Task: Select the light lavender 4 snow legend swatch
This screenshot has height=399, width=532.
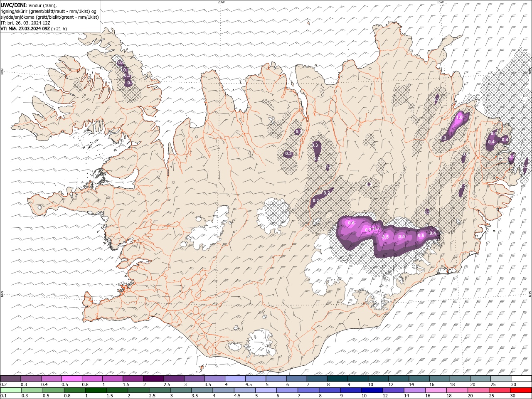Action: click(x=235, y=378)
